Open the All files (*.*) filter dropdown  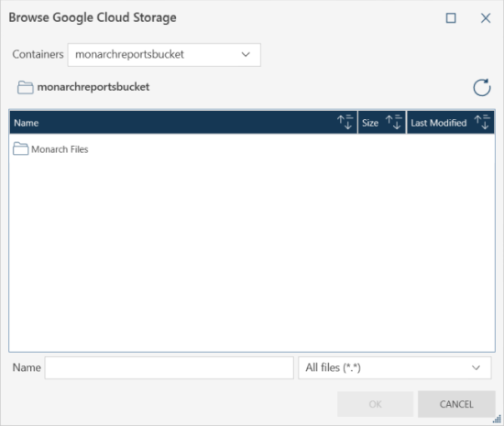coord(395,367)
